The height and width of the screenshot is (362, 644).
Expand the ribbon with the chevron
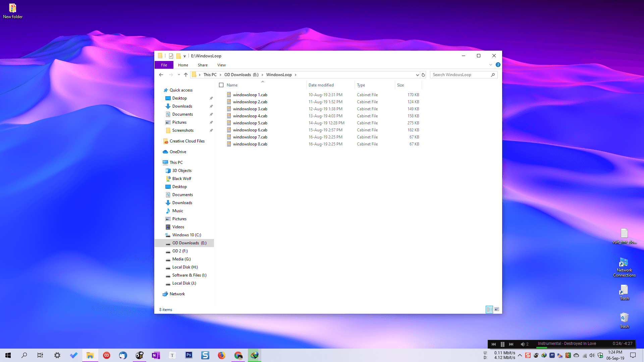[x=491, y=65]
